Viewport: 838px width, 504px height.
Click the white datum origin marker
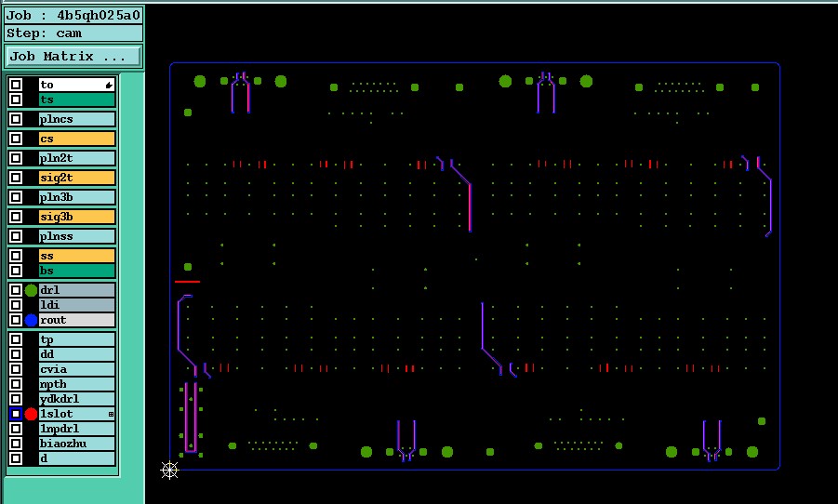tap(169, 471)
